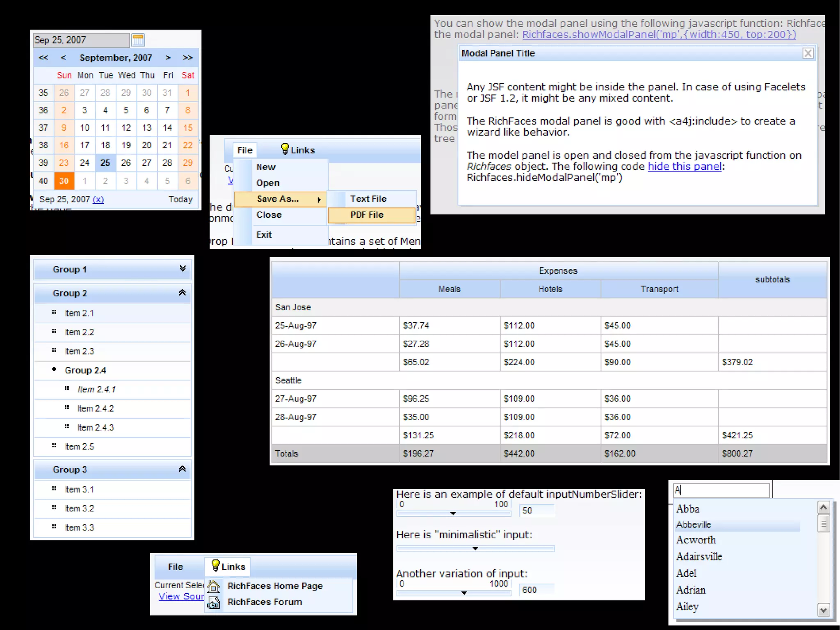Select Item 2.4.1 in panel menu

[x=97, y=389]
